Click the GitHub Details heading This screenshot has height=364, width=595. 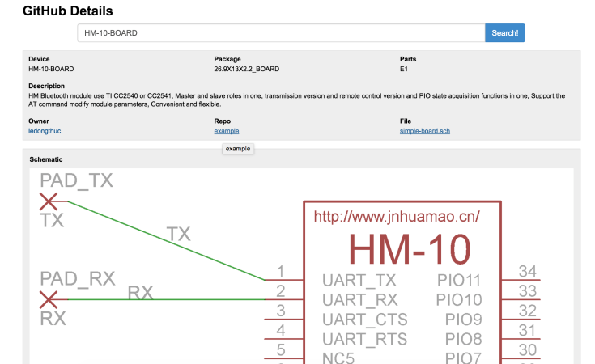(x=67, y=11)
